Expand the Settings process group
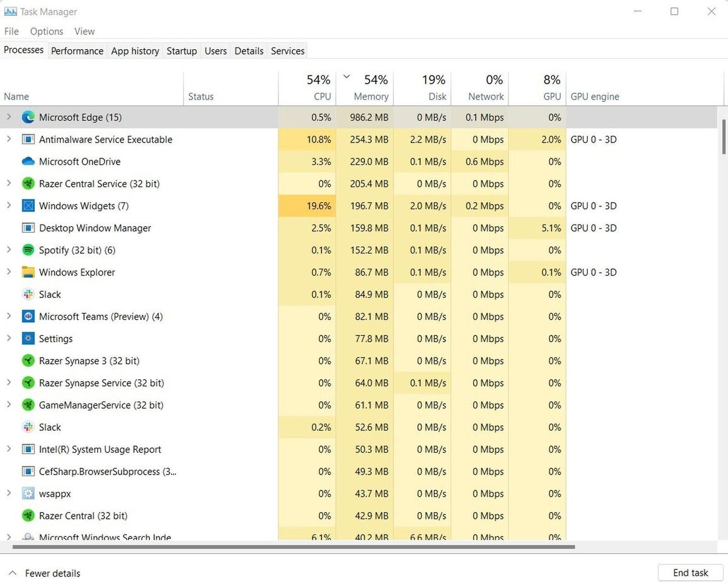 [x=8, y=339]
